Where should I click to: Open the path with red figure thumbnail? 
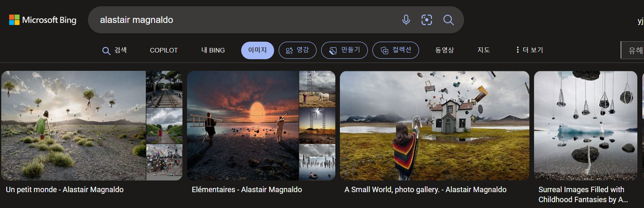click(x=164, y=126)
